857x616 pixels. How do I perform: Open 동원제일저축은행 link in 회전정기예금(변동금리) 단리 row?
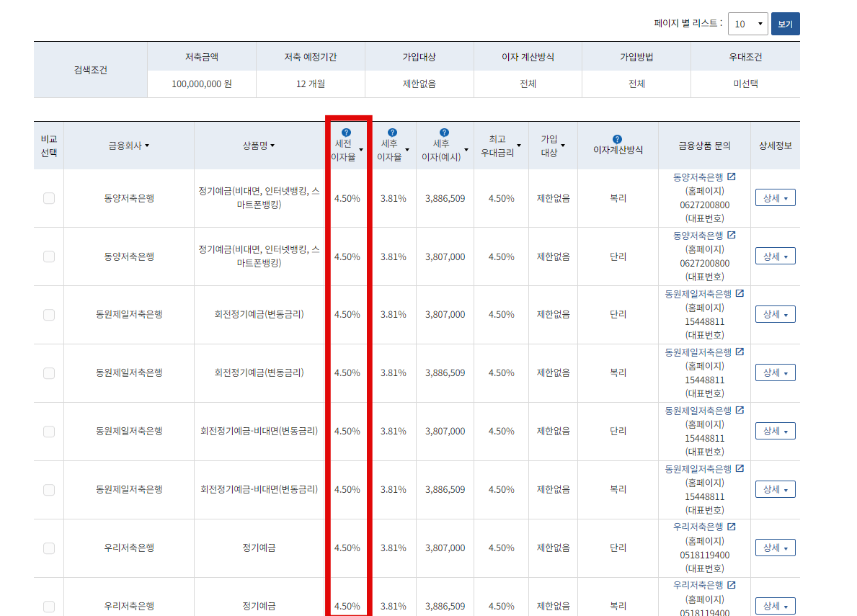point(698,294)
